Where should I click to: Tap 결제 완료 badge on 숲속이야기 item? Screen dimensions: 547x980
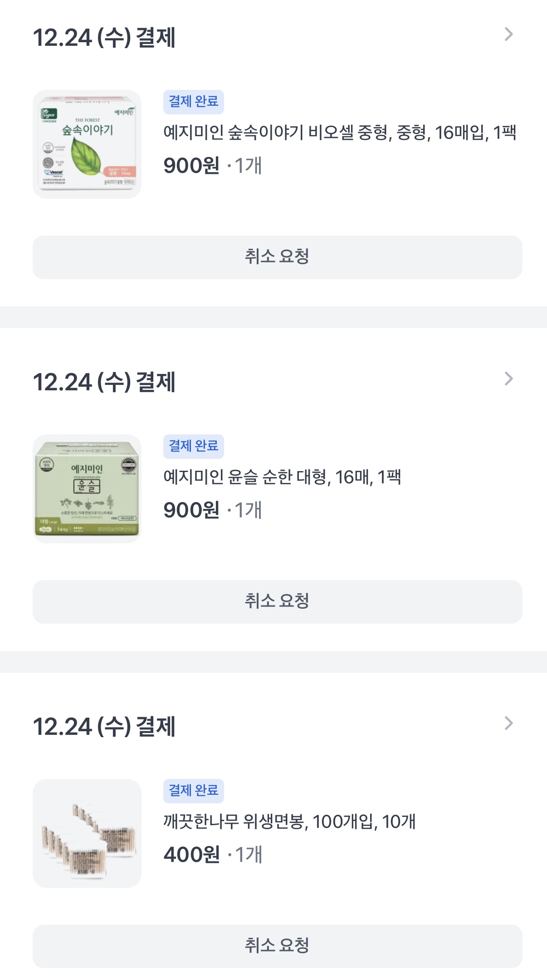pyautogui.click(x=194, y=102)
